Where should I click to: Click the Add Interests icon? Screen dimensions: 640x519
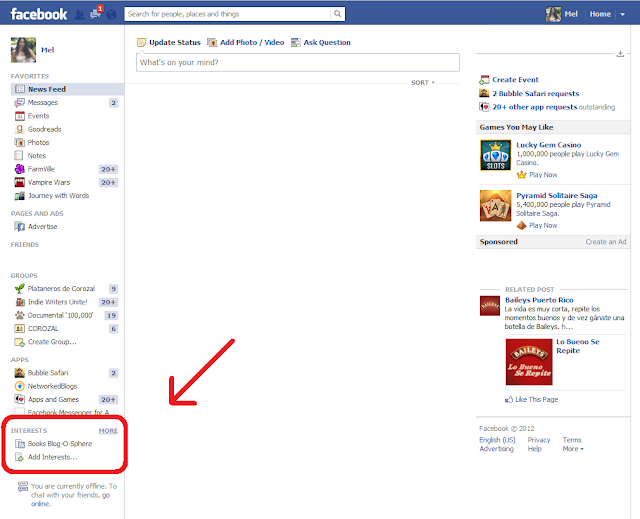[x=20, y=457]
